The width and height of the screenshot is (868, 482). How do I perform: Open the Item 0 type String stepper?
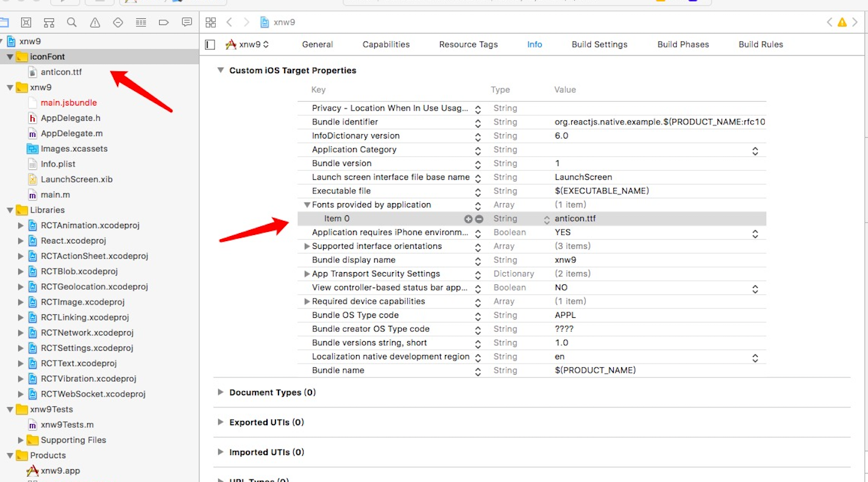[x=547, y=219]
